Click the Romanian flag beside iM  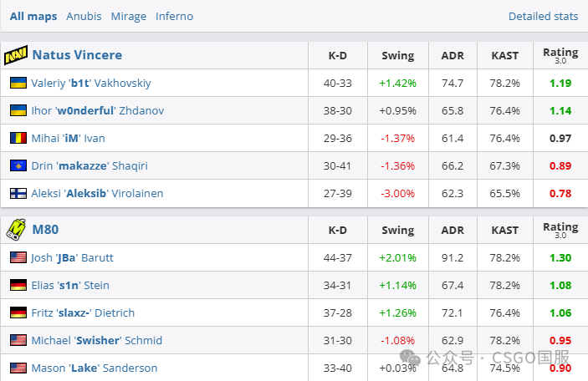tap(18, 138)
